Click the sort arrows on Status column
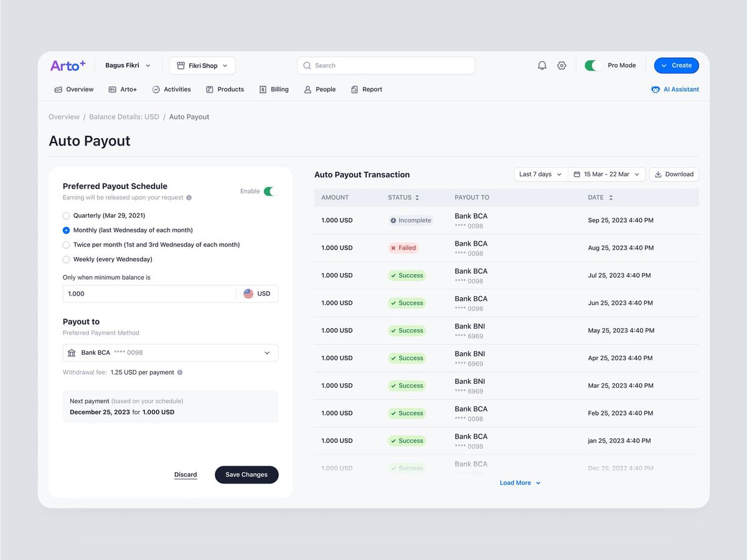Image resolution: width=747 pixels, height=560 pixels. point(417,198)
